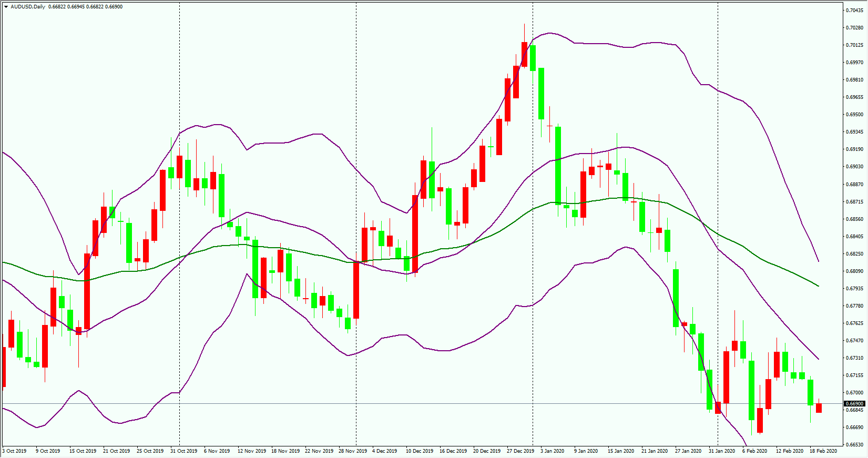Pick the 0.67780 price scale value
The image size is (868, 458).
pos(854,306)
